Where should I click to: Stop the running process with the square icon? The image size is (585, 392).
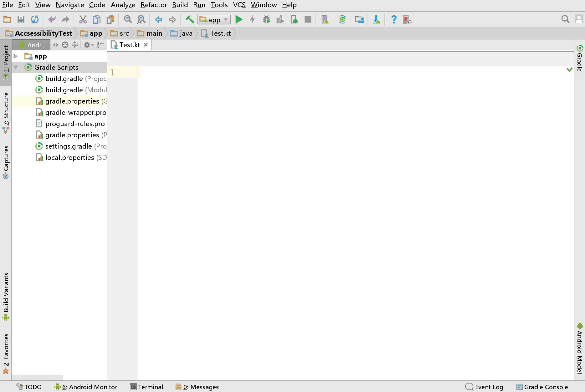308,20
